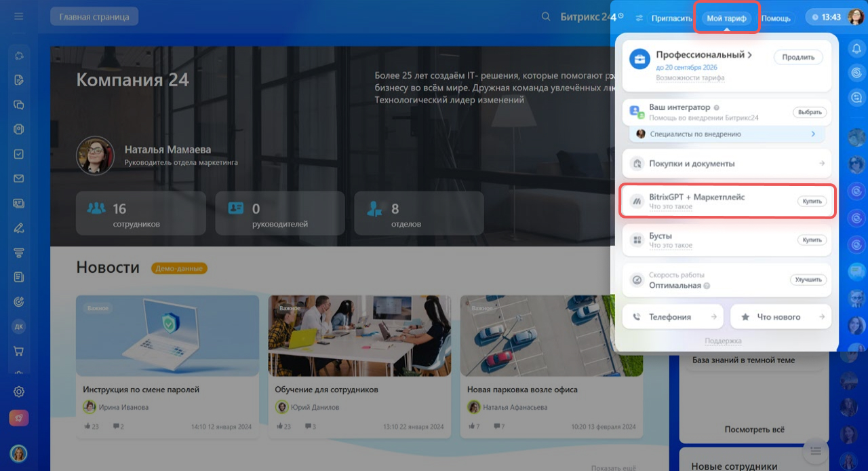Open the 0 руководителей card

point(279,213)
